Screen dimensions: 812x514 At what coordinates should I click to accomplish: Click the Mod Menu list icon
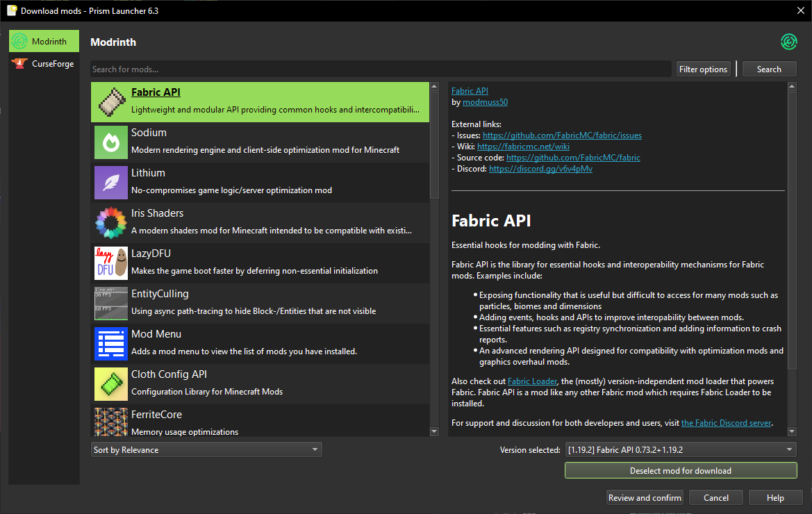110,343
